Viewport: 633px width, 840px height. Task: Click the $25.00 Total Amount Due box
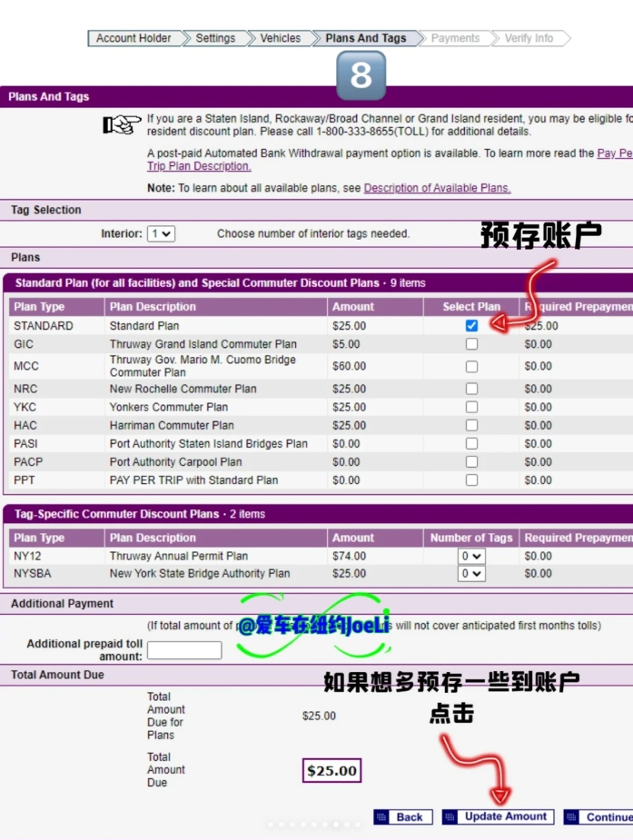(332, 771)
